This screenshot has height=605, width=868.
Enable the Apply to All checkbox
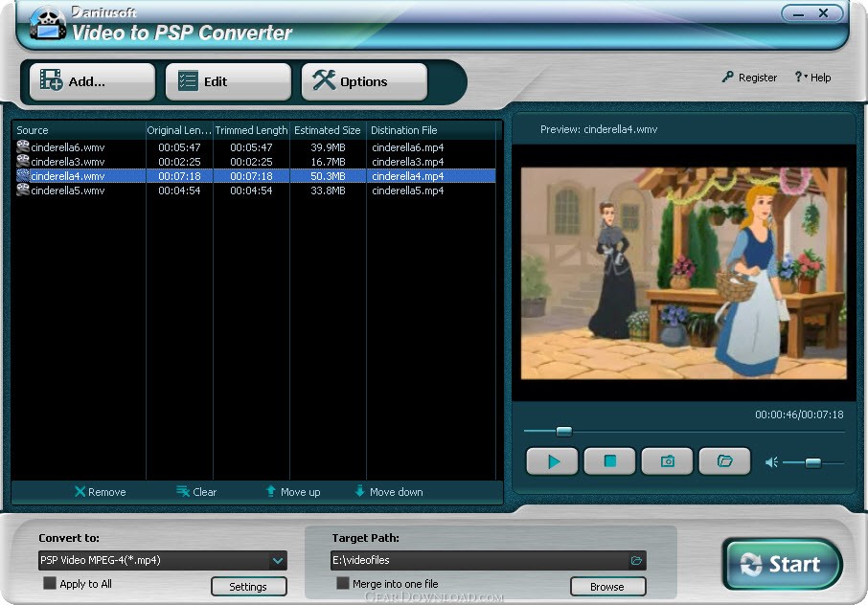click(x=50, y=583)
